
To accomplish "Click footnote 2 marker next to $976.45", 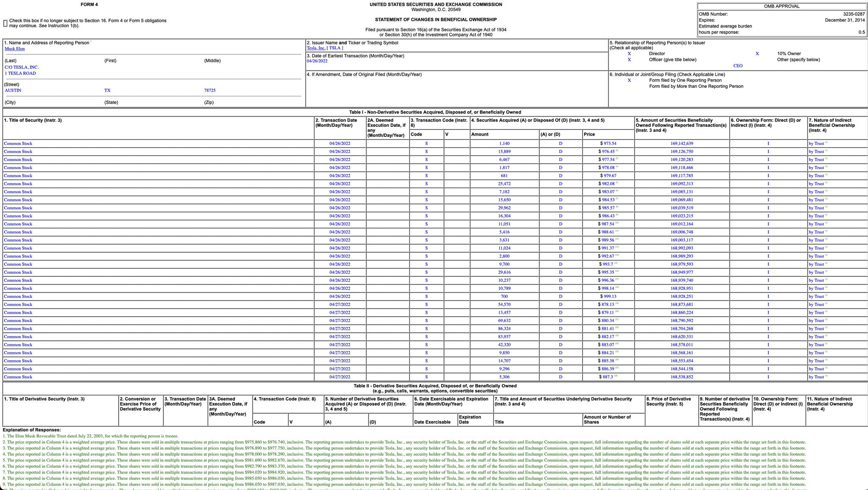I will coord(617,151).
